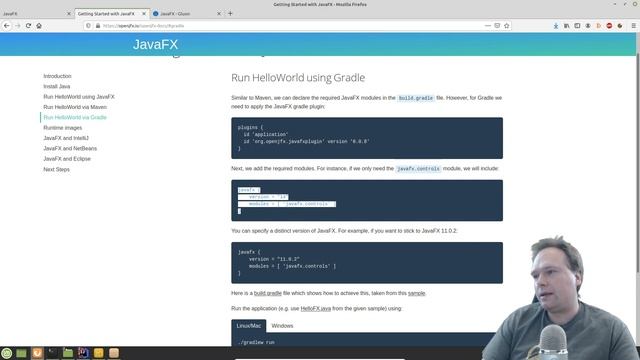Click the padlock site security icon
This screenshot has height=360, width=640.
pos(98,26)
